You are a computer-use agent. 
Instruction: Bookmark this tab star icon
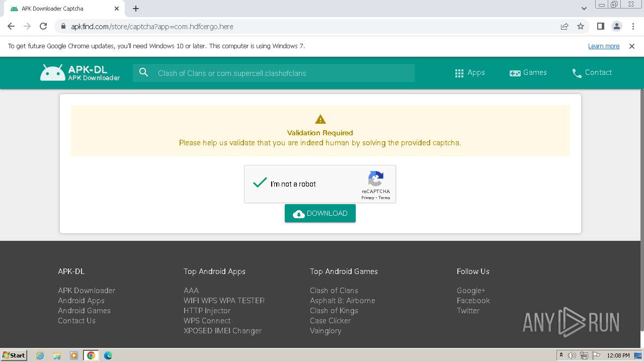(x=581, y=27)
